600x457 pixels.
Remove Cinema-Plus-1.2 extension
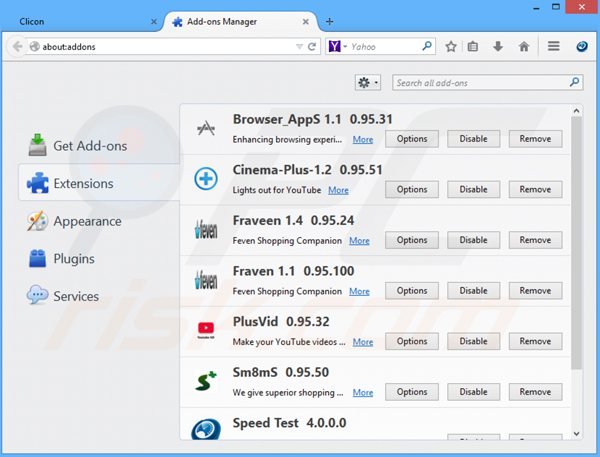(x=535, y=189)
